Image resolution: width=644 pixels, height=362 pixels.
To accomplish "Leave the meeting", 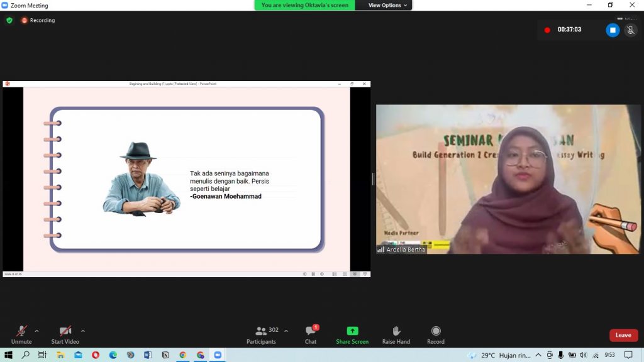I will point(623,335).
